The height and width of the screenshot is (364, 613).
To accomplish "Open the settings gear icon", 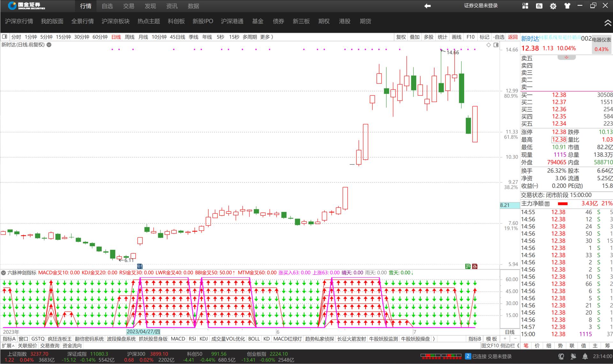I will coord(553,6).
